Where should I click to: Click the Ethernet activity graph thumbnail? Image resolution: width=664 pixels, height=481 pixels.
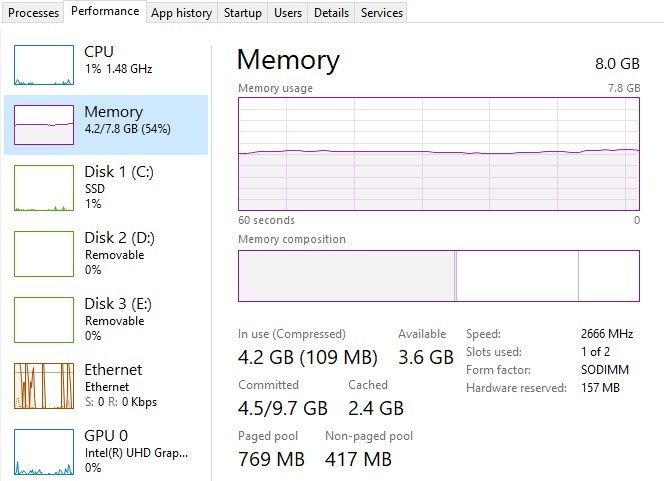(x=44, y=386)
